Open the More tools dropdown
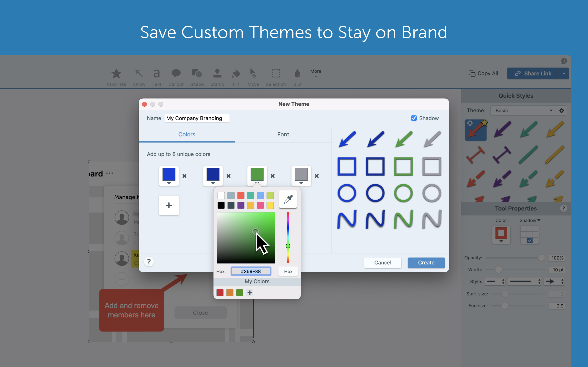 point(316,73)
